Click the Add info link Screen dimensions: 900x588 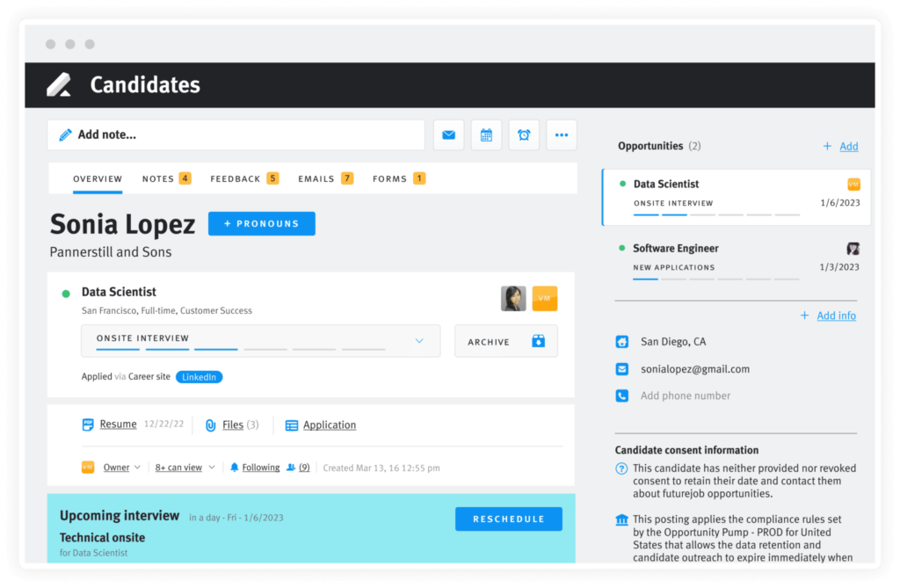point(837,316)
